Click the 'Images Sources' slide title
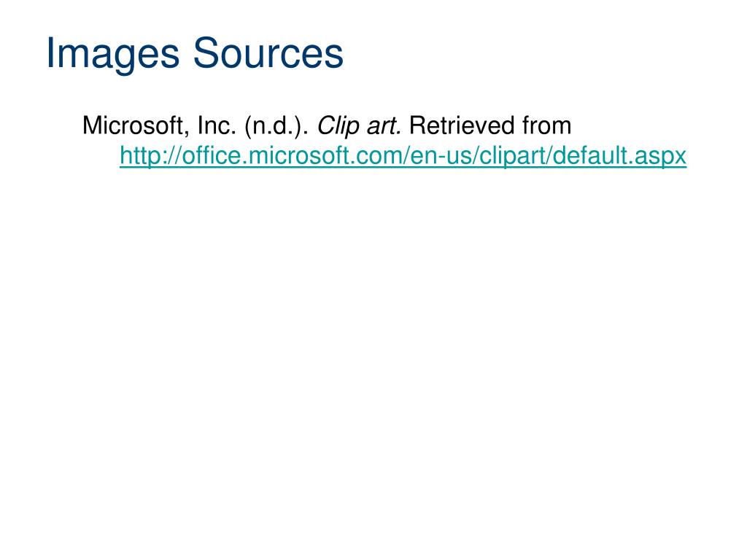The width and height of the screenshot is (747, 560). pyautogui.click(x=194, y=54)
